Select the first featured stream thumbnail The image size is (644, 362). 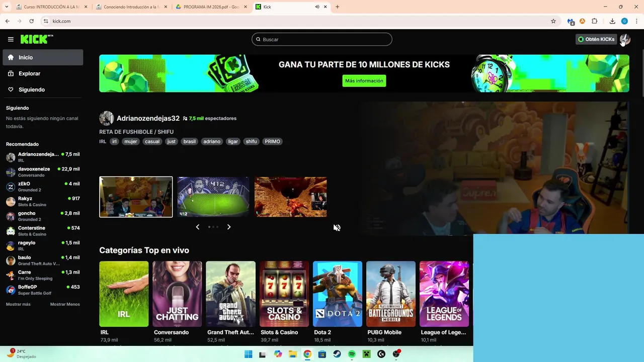click(136, 197)
